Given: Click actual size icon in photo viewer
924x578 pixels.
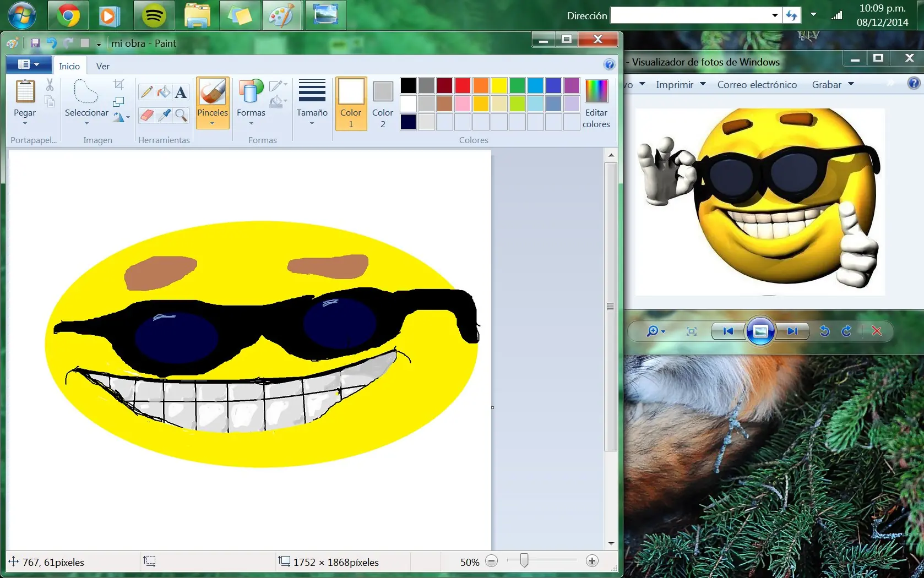Looking at the screenshot, I should click(692, 331).
